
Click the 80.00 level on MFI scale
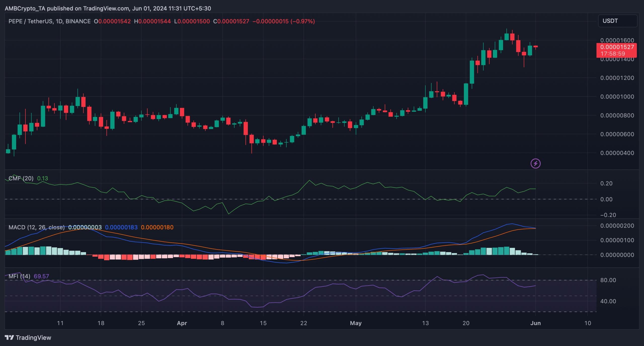[x=608, y=280]
